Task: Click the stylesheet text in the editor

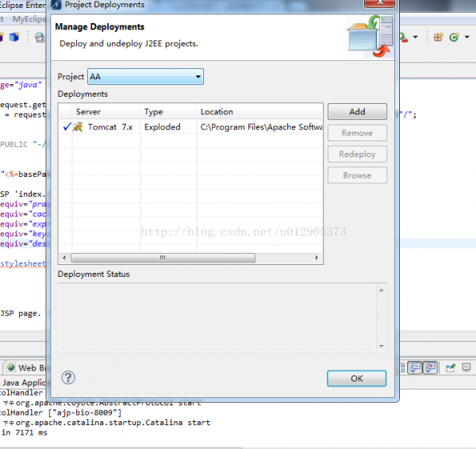Action: point(23,263)
